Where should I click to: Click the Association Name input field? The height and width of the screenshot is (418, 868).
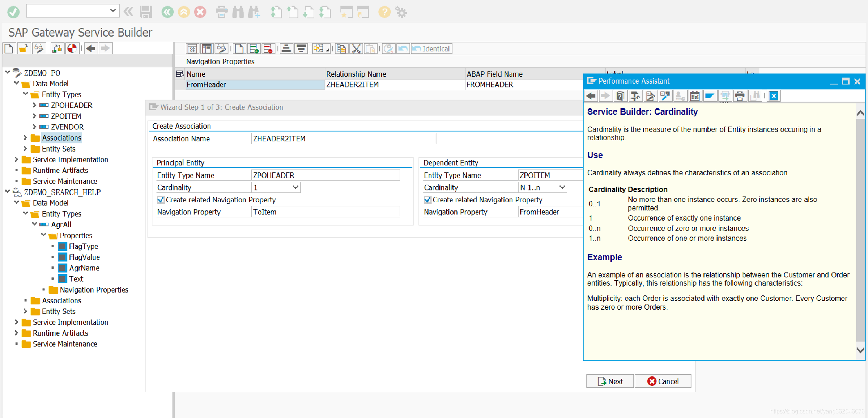point(343,139)
